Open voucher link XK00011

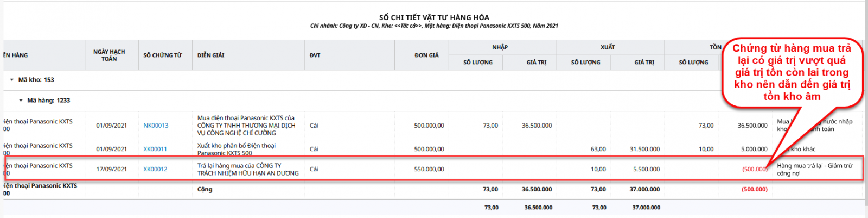click(x=155, y=149)
